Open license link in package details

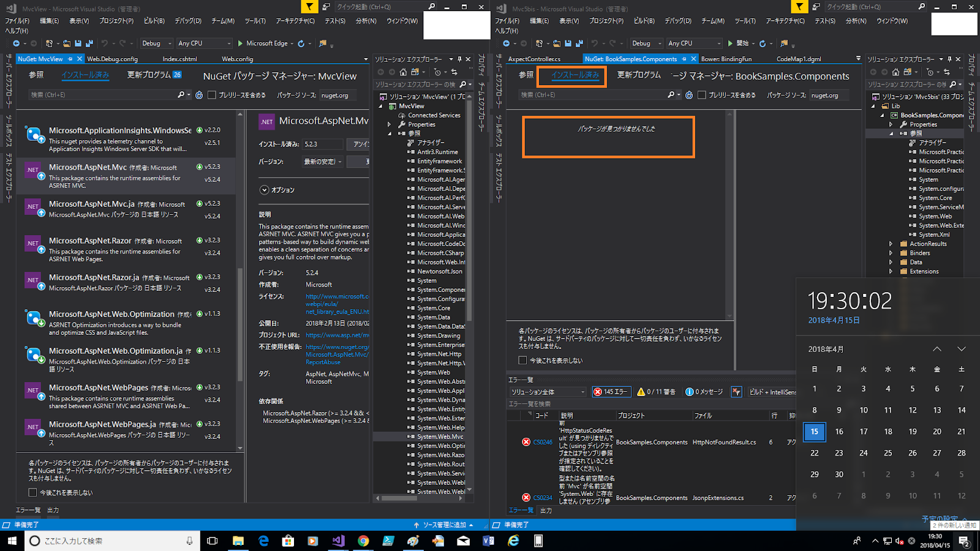click(337, 304)
